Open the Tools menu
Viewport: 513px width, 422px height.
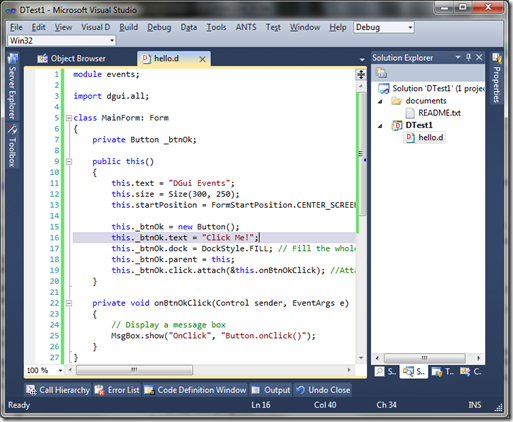pyautogui.click(x=216, y=27)
